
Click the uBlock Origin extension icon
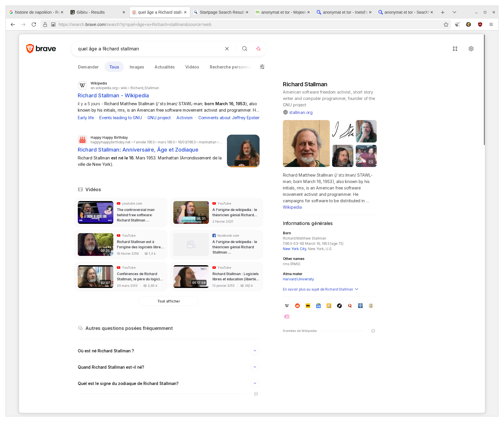[x=480, y=24]
